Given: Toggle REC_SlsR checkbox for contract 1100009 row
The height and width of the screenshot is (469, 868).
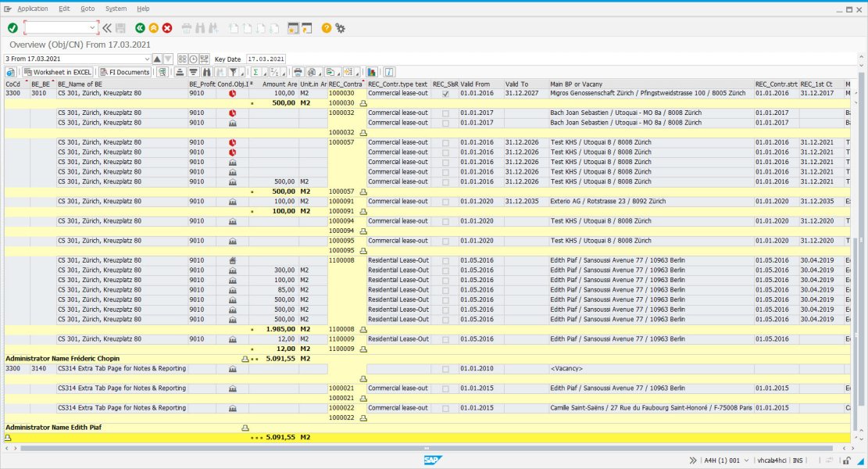Looking at the screenshot, I should pos(445,339).
